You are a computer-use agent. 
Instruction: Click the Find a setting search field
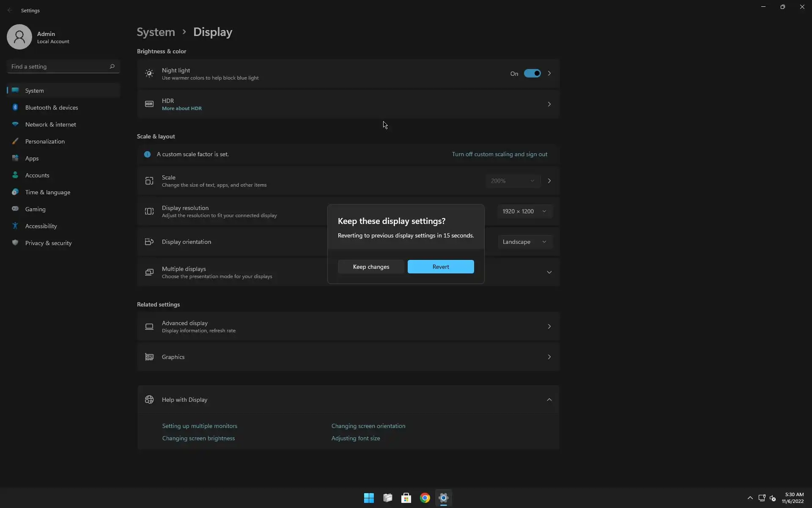click(57, 66)
